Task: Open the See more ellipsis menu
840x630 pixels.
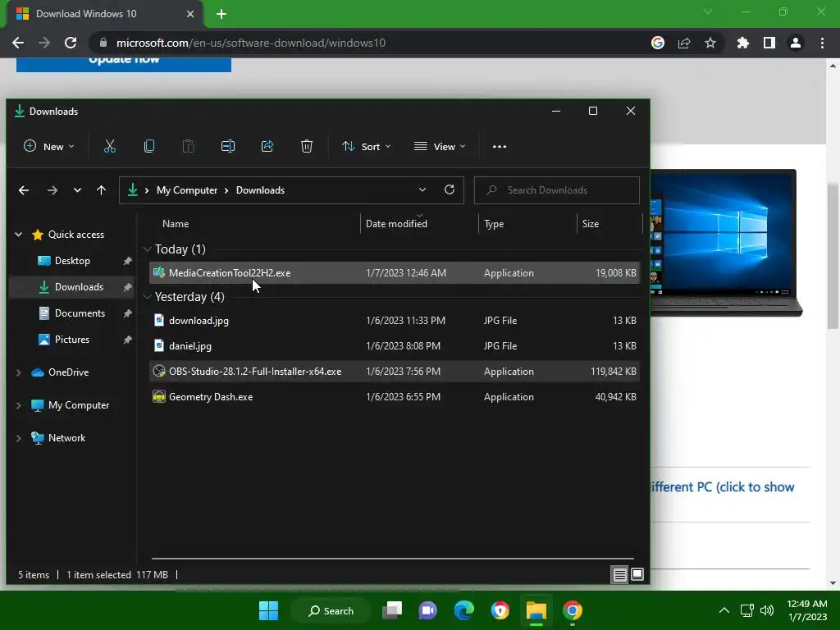Action: tap(500, 146)
